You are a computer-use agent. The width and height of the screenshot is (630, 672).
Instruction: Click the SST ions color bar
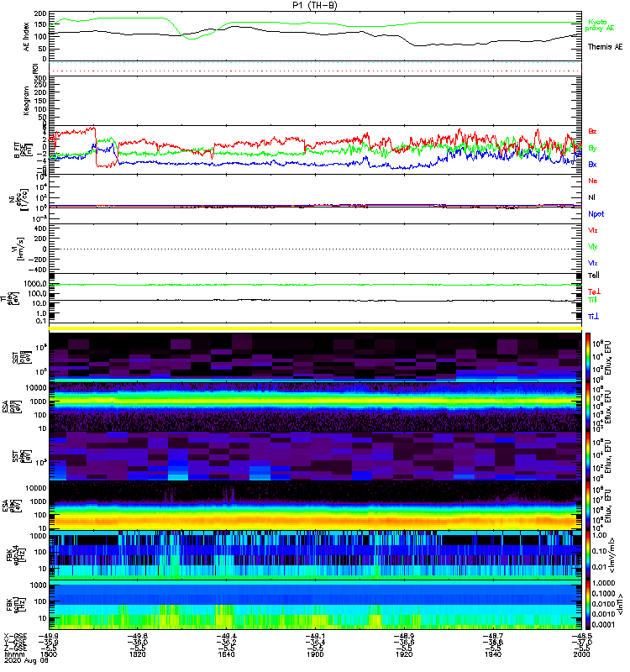587,357
